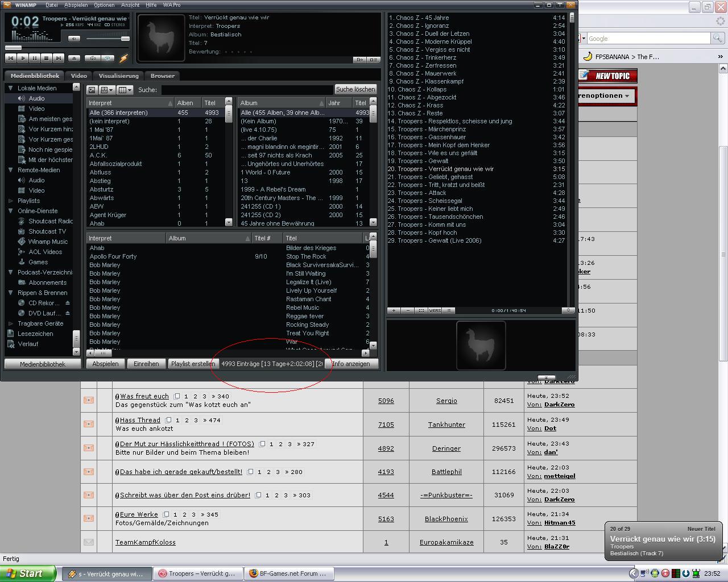Mute the Winamp volume speaker button
728x582 pixels.
click(x=74, y=39)
